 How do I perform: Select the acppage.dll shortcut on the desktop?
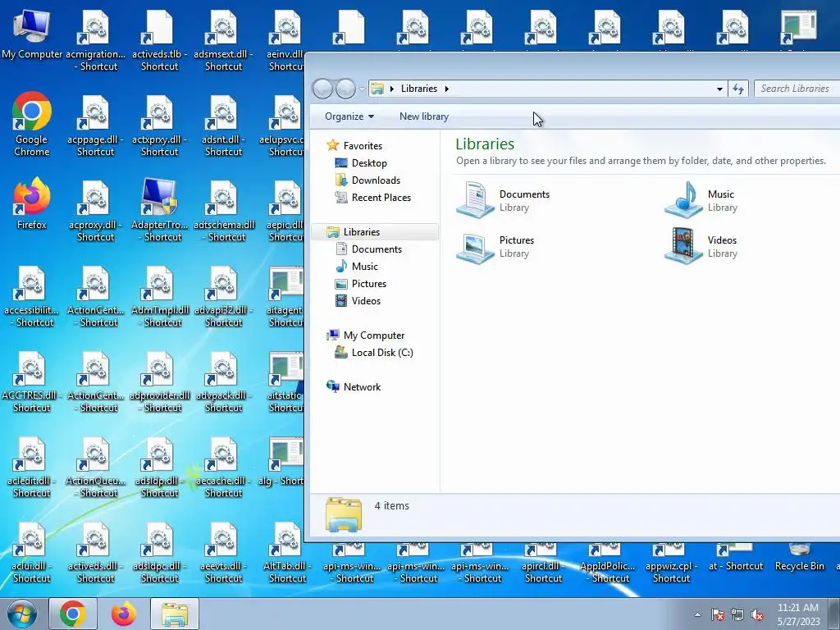[x=95, y=126]
